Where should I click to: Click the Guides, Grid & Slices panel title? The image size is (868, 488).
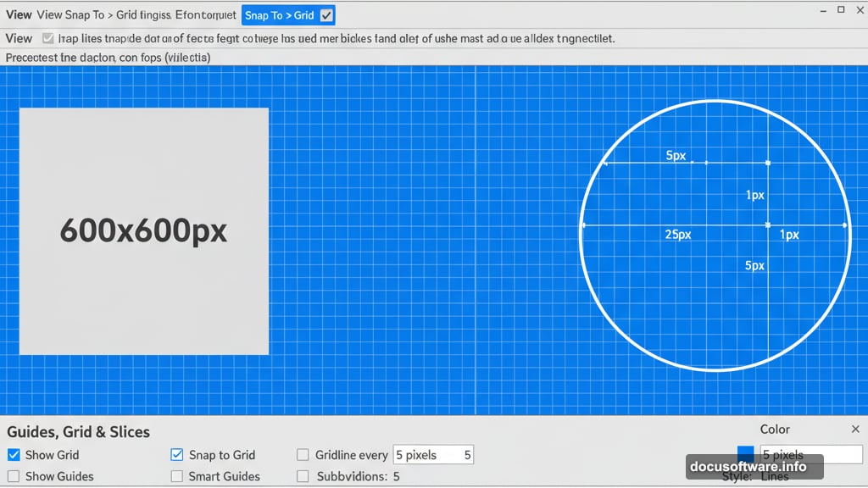click(78, 432)
